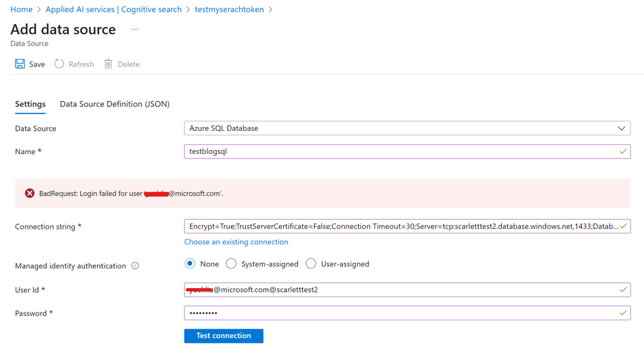Click the green checkmark in Connection string field
Image resolution: width=644 pixels, height=348 pixels.
623,226
